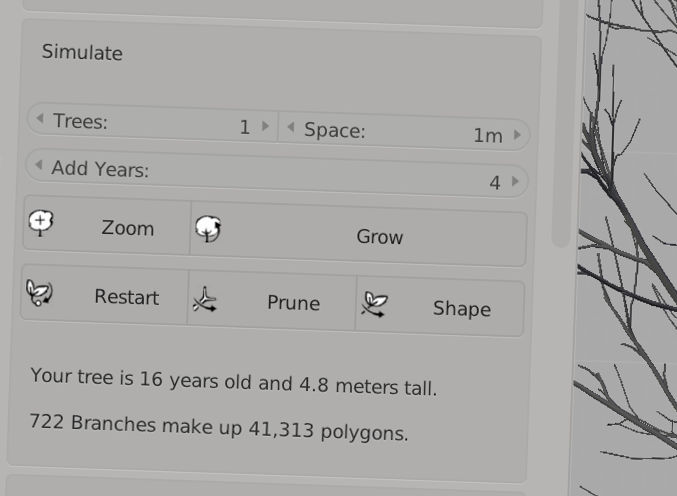
Task: Increase Add Years with right arrow
Action: [515, 181]
